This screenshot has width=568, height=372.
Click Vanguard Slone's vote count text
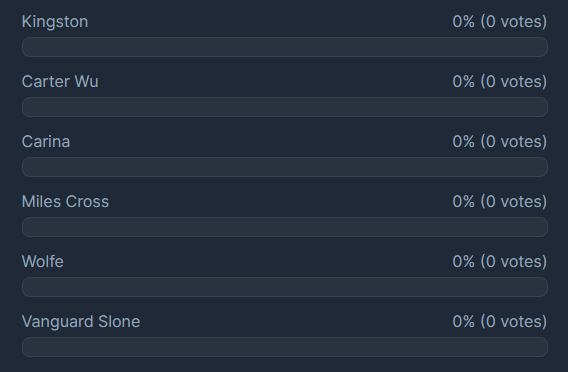point(500,322)
